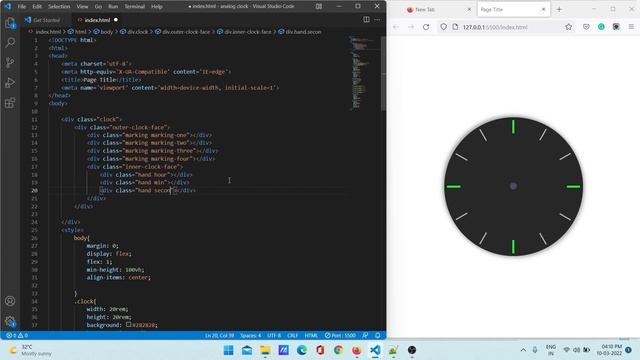The image size is (640, 360).
Task: Reload the Firefox page
Action: click(x=426, y=27)
